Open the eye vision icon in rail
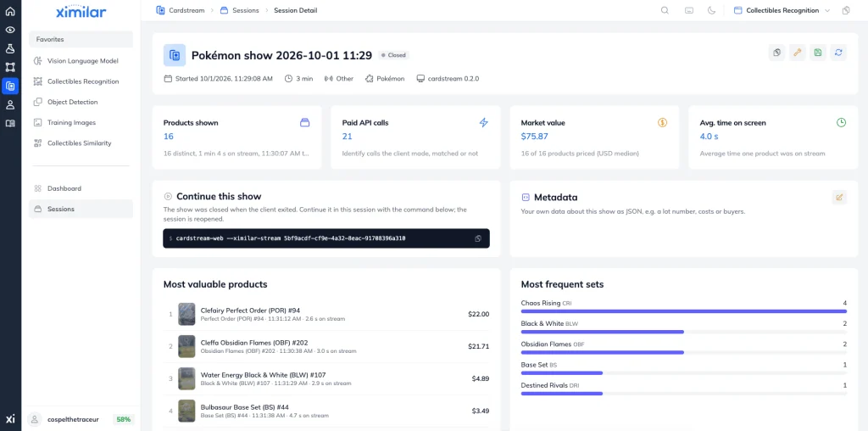Viewport: 868px width, 431px height. click(x=10, y=30)
